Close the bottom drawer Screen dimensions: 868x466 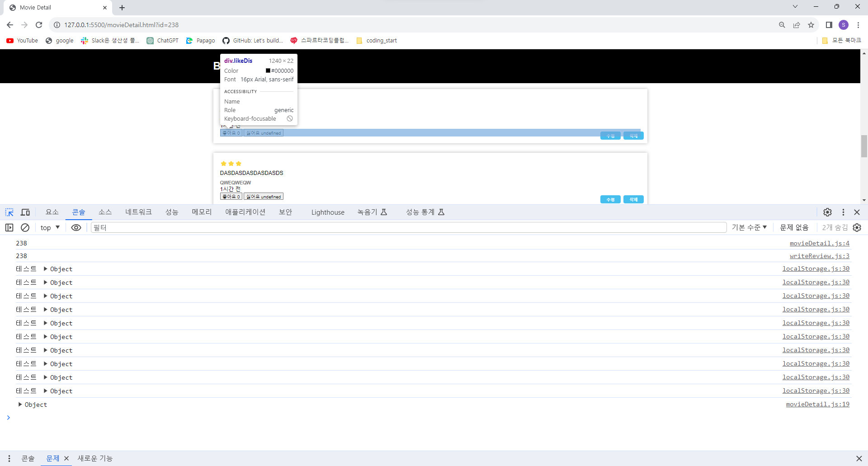click(x=859, y=458)
